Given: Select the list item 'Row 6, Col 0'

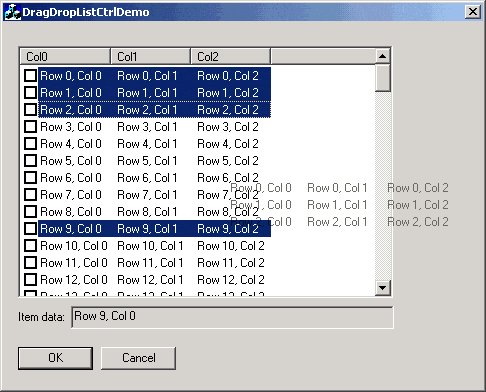Looking at the screenshot, I should pos(71,178).
